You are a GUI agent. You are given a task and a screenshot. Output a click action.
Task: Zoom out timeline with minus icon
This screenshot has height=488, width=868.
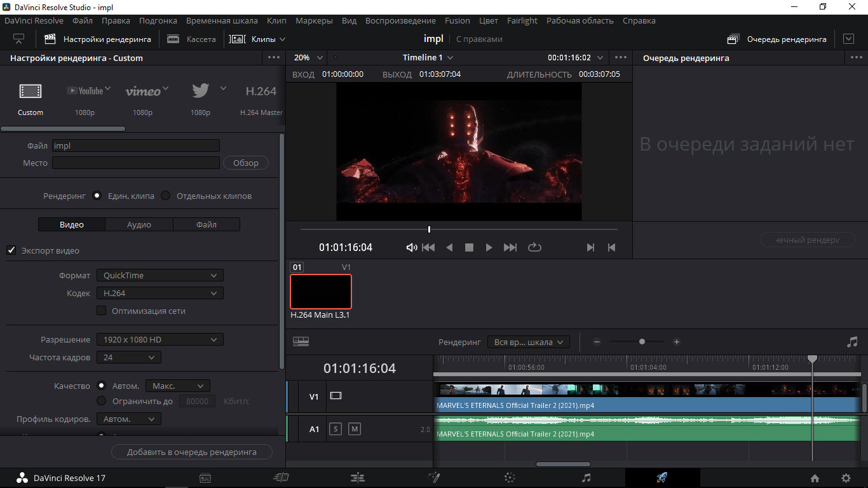pos(597,342)
